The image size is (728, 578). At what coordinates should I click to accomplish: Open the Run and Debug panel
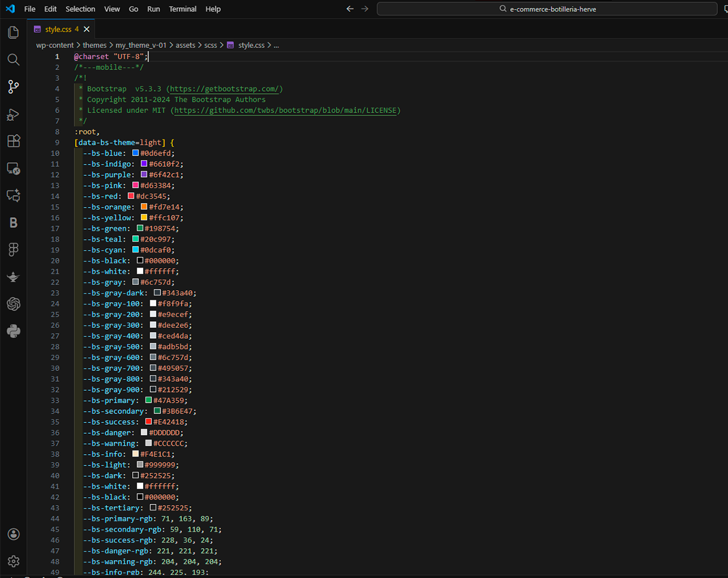click(13, 114)
